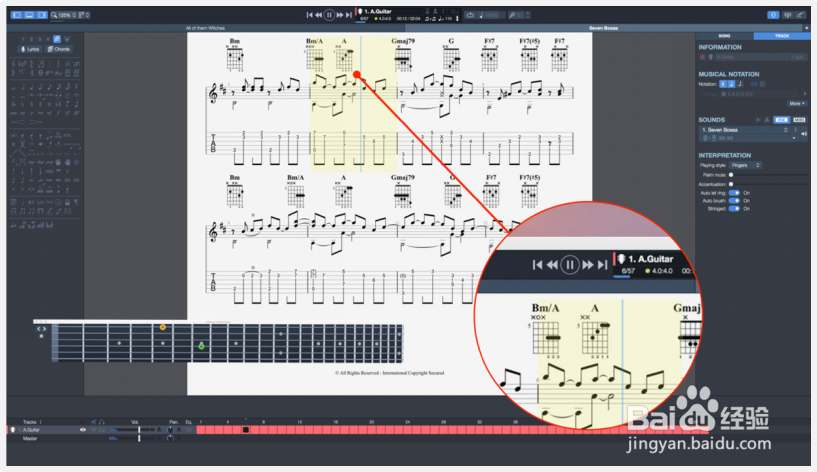
Task: Select voice 2 in the palette
Action: [31, 39]
